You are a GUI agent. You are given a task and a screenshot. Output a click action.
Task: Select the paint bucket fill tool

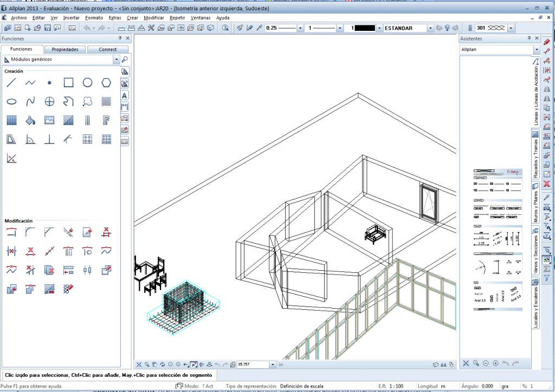click(30, 120)
